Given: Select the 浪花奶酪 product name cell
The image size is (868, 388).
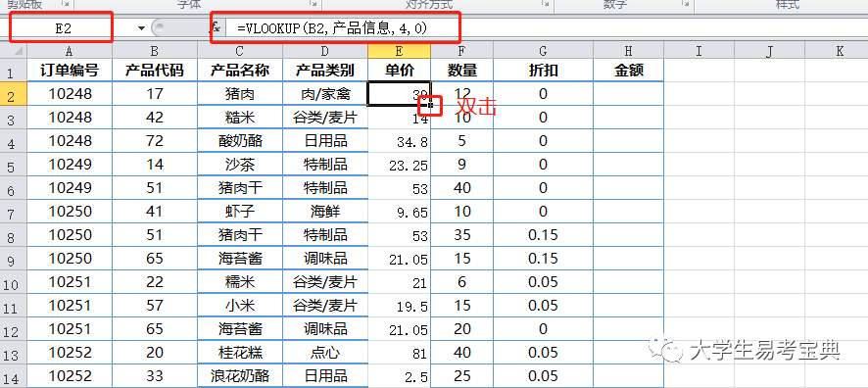Looking at the screenshot, I should coord(240,376).
